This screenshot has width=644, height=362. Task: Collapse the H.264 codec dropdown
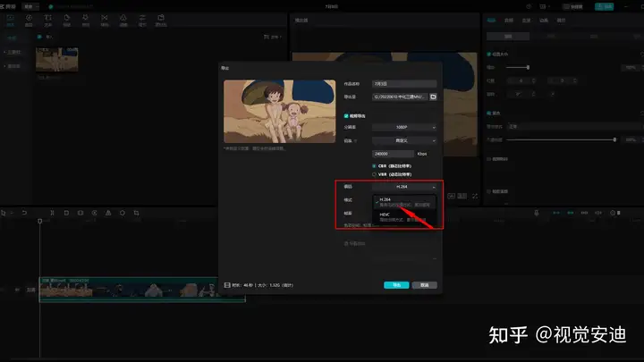point(404,187)
